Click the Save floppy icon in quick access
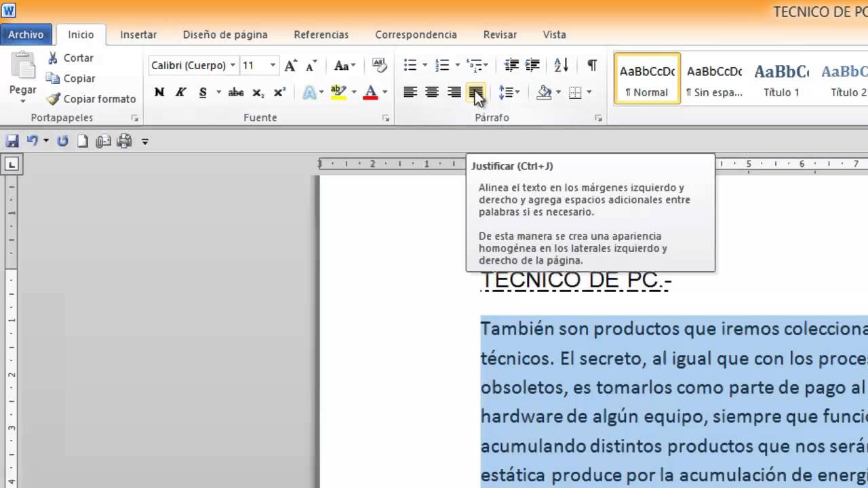This screenshot has height=488, width=868. click(x=12, y=141)
